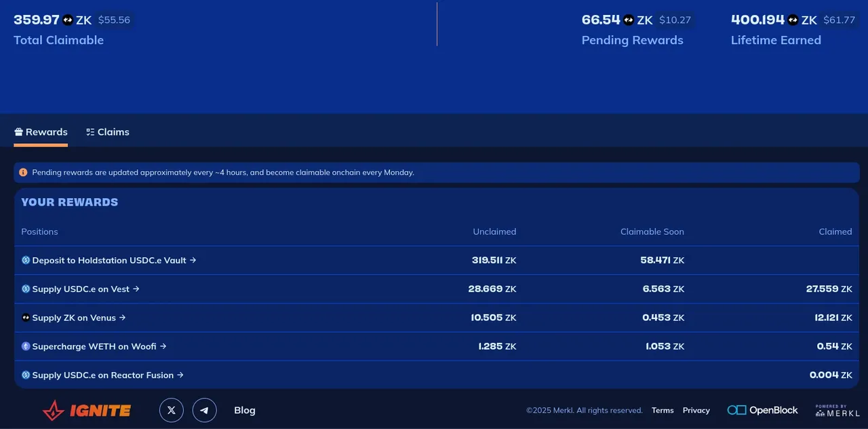Click the Lifetime Earned label

[776, 40]
